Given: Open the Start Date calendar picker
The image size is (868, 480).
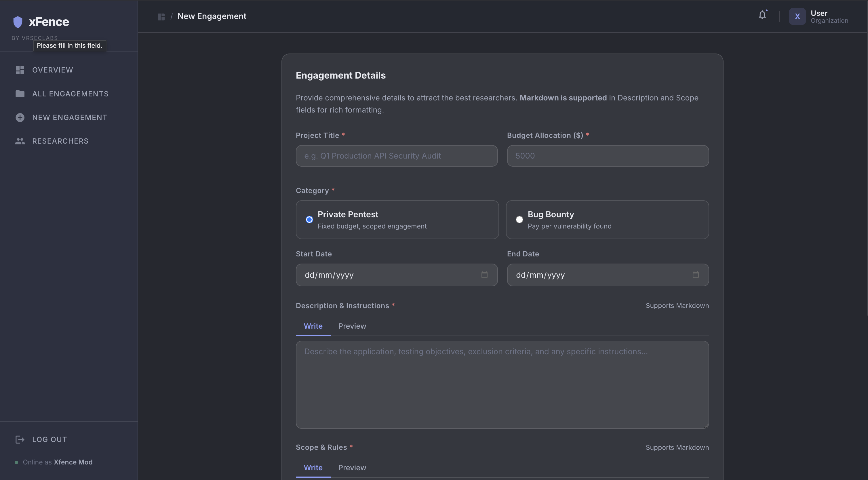Looking at the screenshot, I should pyautogui.click(x=484, y=275).
